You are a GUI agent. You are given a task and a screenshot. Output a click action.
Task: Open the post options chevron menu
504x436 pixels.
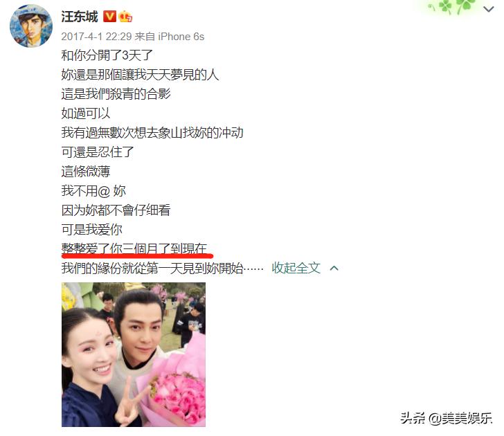[x=489, y=9]
